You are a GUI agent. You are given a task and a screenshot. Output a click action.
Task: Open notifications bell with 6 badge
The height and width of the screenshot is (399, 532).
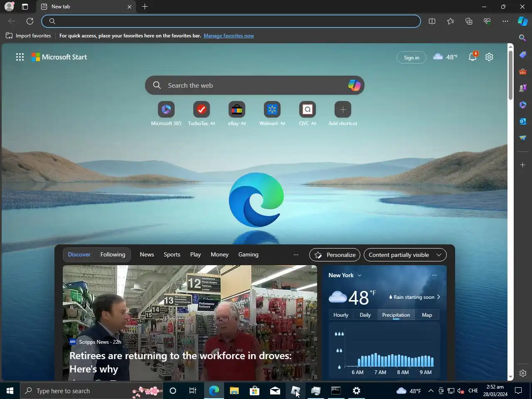click(x=473, y=57)
